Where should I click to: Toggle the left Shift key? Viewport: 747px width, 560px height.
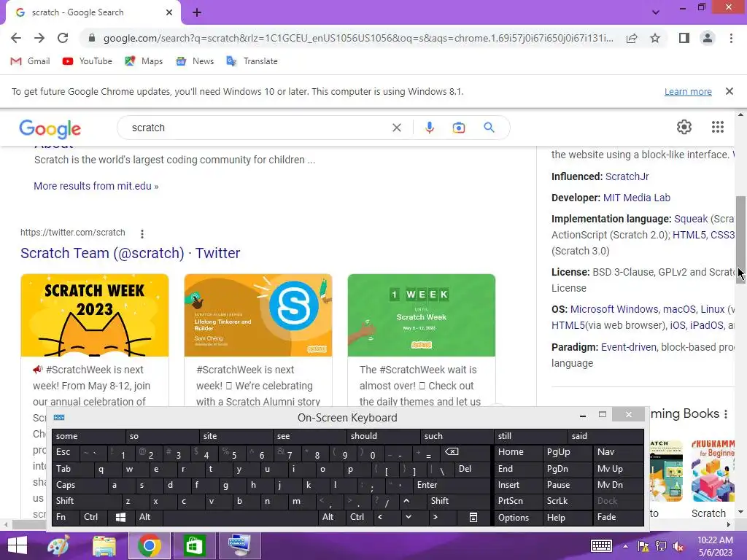[86, 501]
